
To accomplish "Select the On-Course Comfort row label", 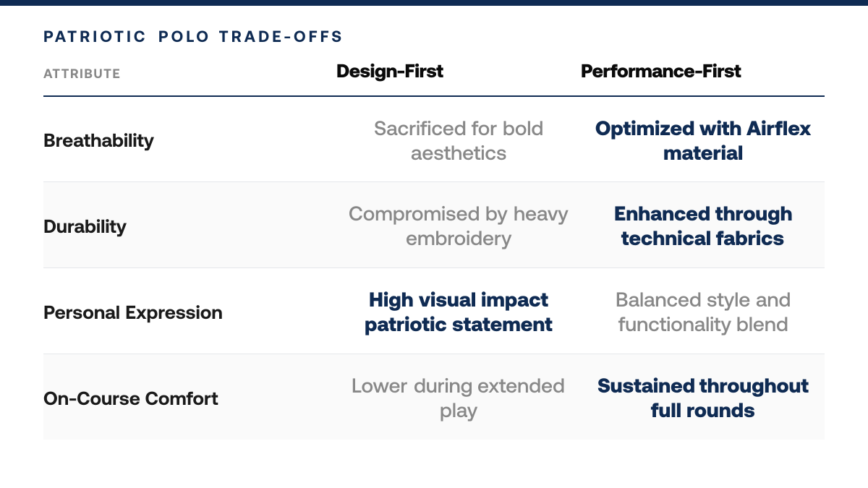I will click(131, 398).
